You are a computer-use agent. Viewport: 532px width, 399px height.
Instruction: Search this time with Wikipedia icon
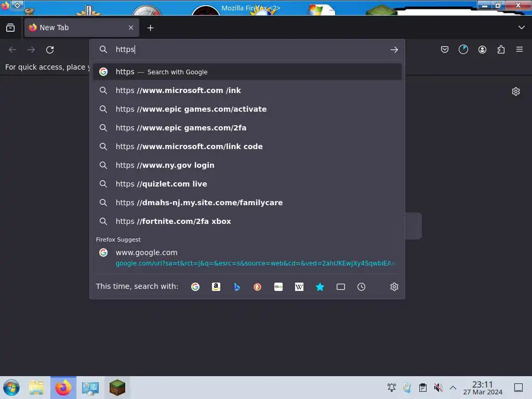pyautogui.click(x=299, y=287)
